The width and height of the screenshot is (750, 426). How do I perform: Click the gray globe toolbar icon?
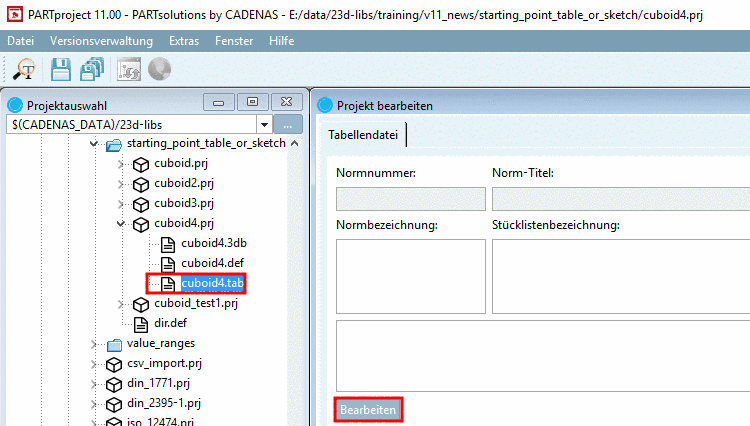click(x=159, y=69)
